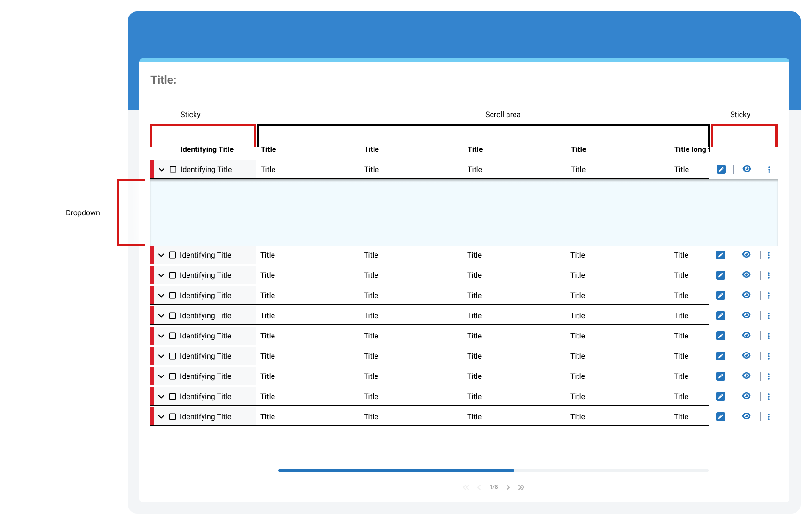The image size is (812, 525).
Task: Click the 'Identifying Title' cell in the first row
Action: click(206, 170)
